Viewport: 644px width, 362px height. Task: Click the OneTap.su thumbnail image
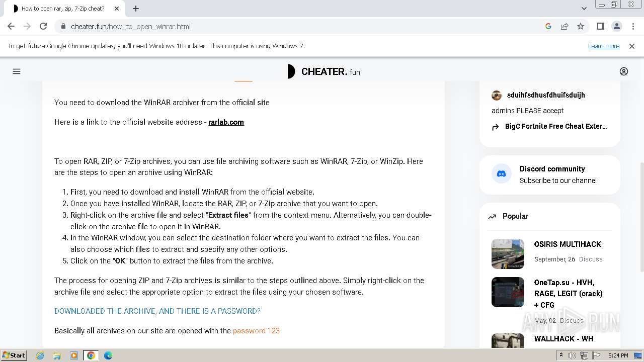coord(508,292)
